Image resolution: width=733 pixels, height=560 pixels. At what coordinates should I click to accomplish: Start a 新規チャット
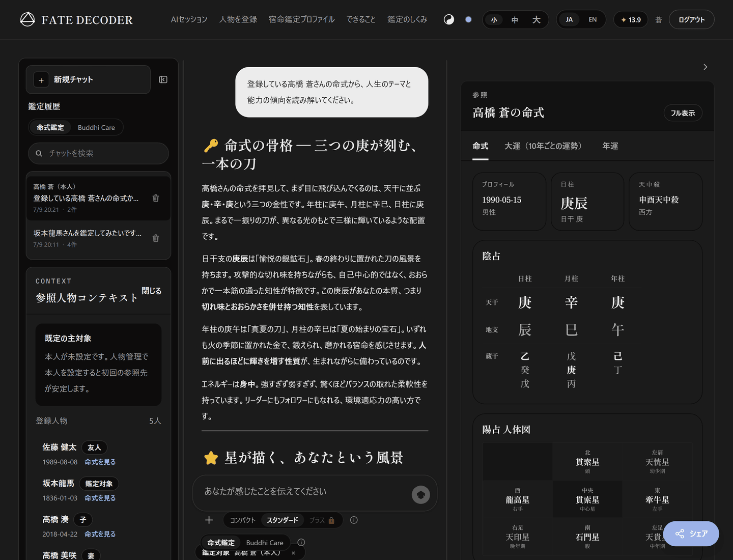pyautogui.click(x=88, y=79)
